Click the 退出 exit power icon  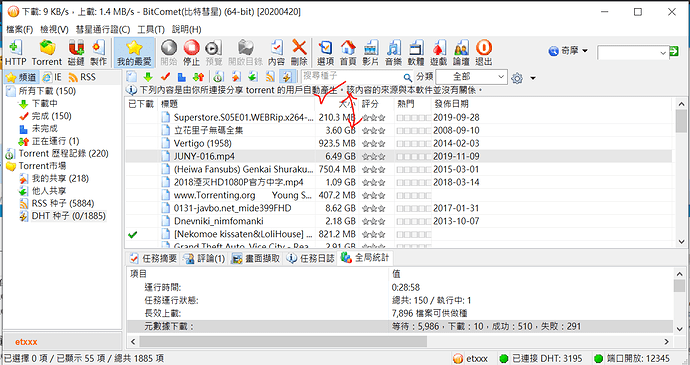484,52
